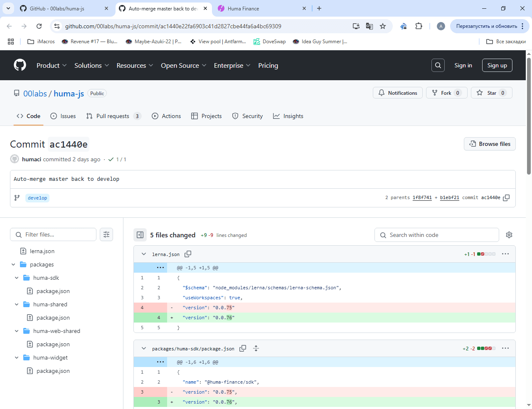The image size is (532, 409).
Task: Collapse the huma-shared folder
Action: pyautogui.click(x=17, y=304)
